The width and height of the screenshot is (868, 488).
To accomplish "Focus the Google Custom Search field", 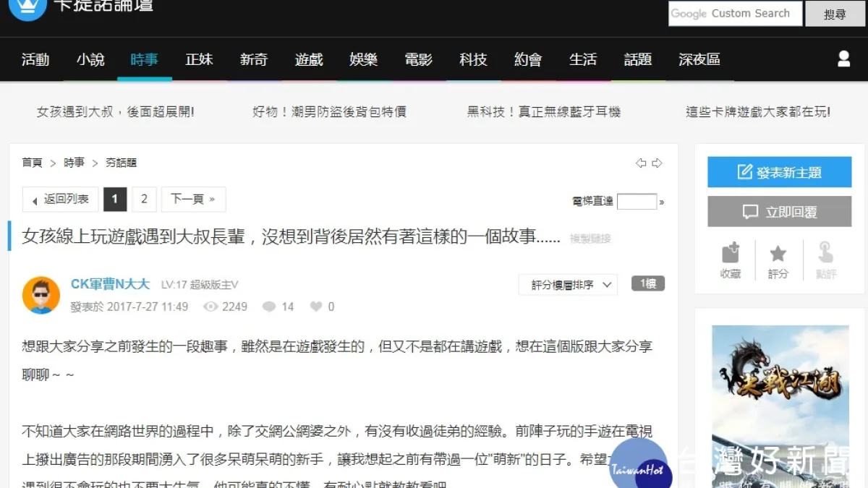I will click(x=735, y=14).
